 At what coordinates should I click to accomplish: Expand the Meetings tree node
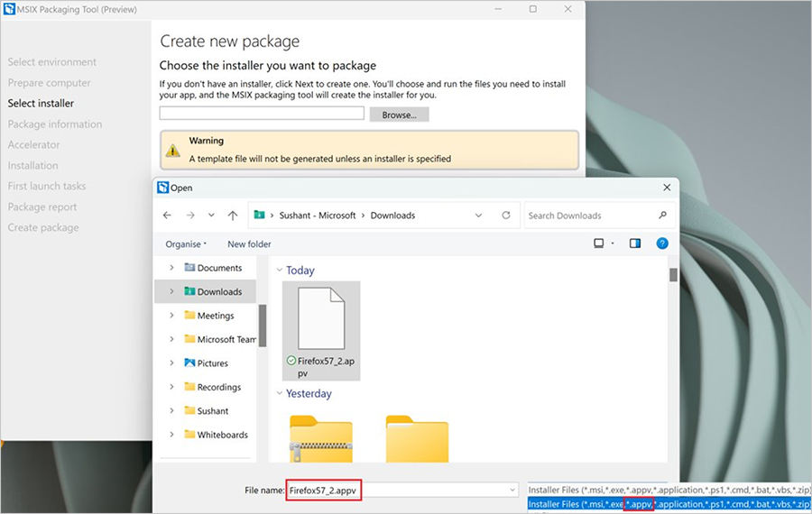click(x=171, y=316)
